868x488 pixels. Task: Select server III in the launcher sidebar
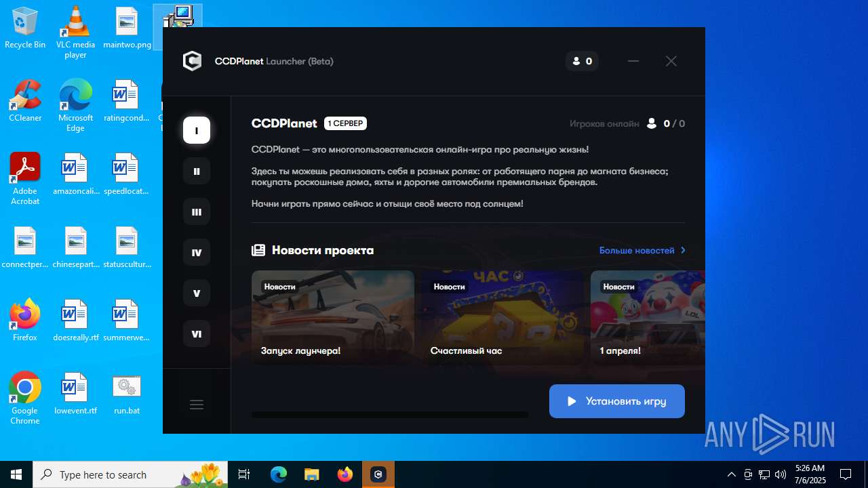point(197,211)
